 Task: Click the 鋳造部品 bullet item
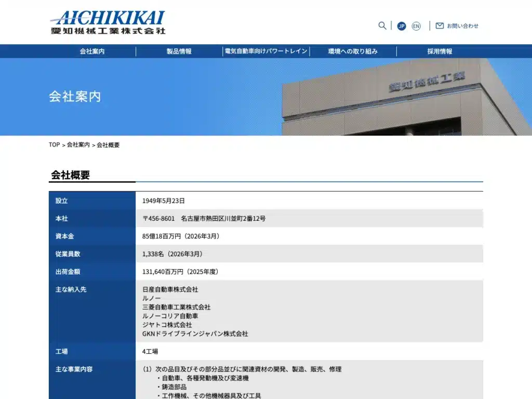(x=174, y=387)
